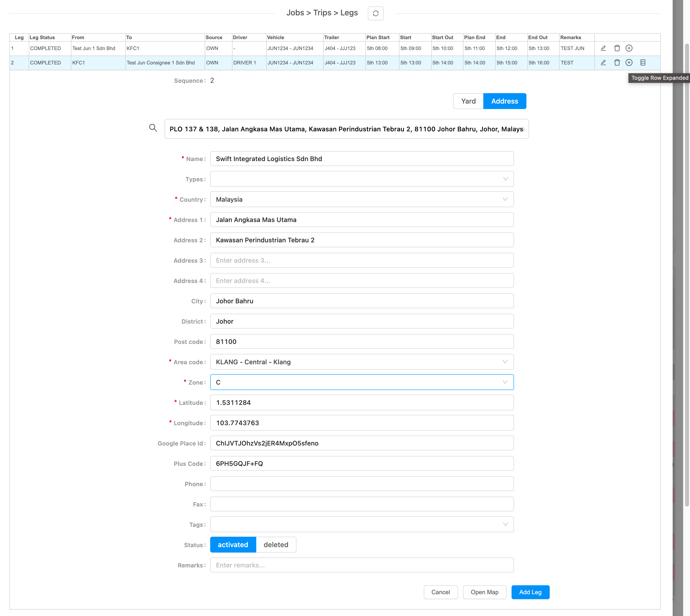Click the Open Map button

484,592
